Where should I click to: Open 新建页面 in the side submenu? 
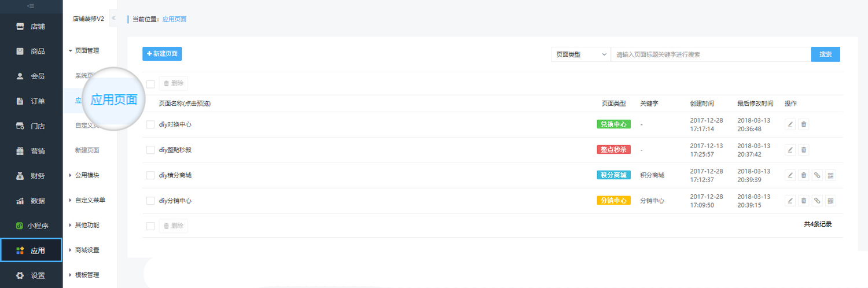[87, 150]
